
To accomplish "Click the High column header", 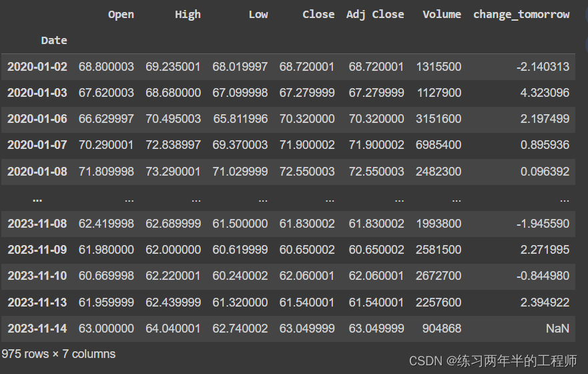I will (x=188, y=15).
